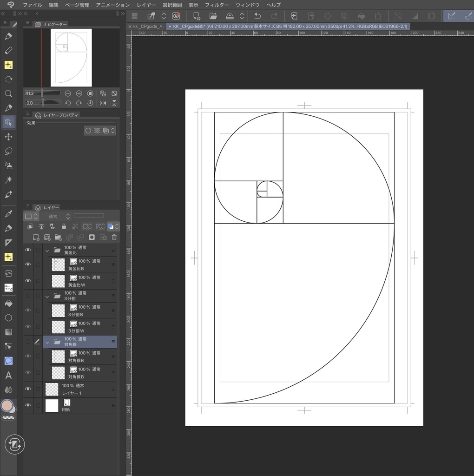Image resolution: width=474 pixels, height=476 pixels.
Task: Hide the 黄金比B layer
Action: 28,264
